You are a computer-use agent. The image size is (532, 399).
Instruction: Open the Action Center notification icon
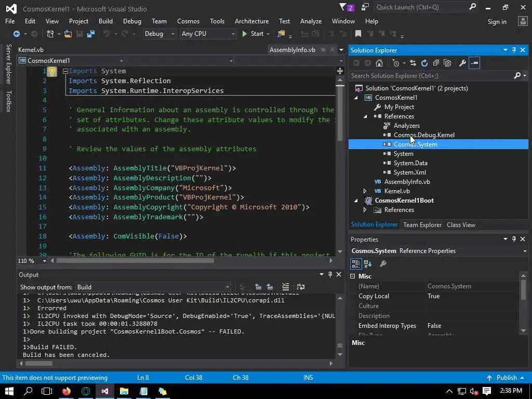click(x=487, y=391)
